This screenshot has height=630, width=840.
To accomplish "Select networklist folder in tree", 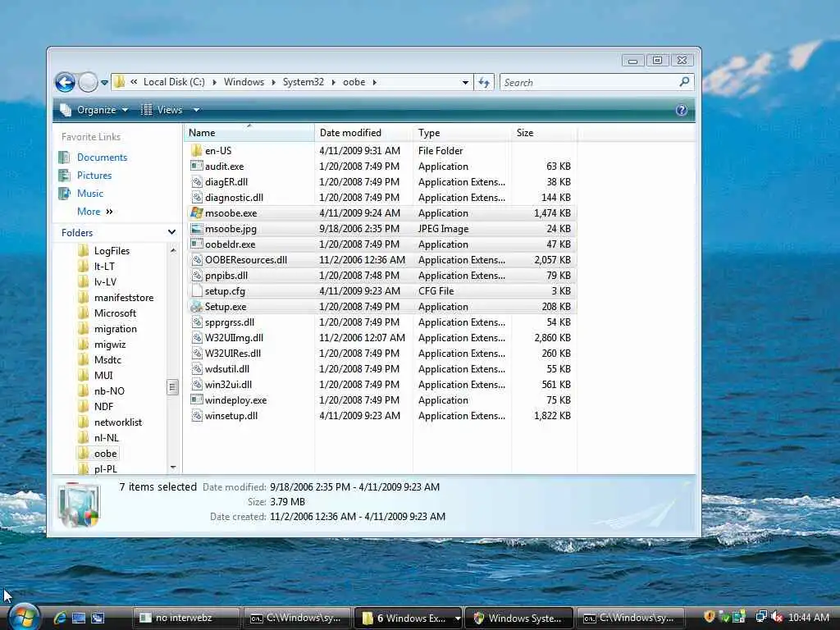I will (x=118, y=422).
